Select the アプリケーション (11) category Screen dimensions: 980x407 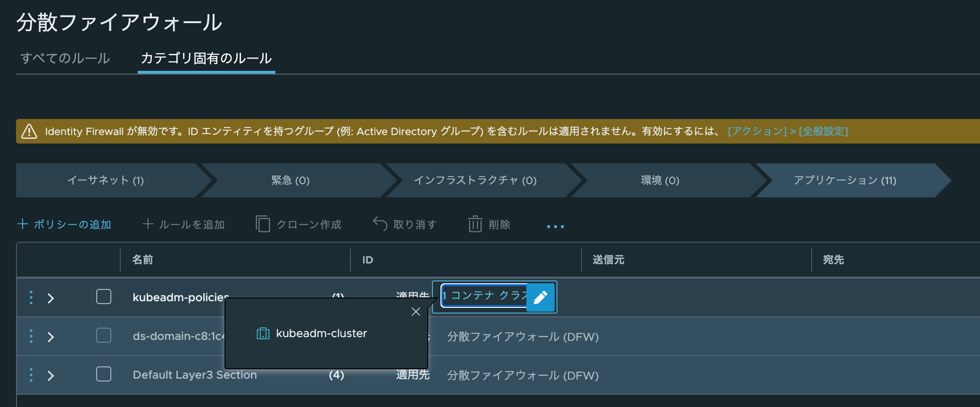[845, 180]
